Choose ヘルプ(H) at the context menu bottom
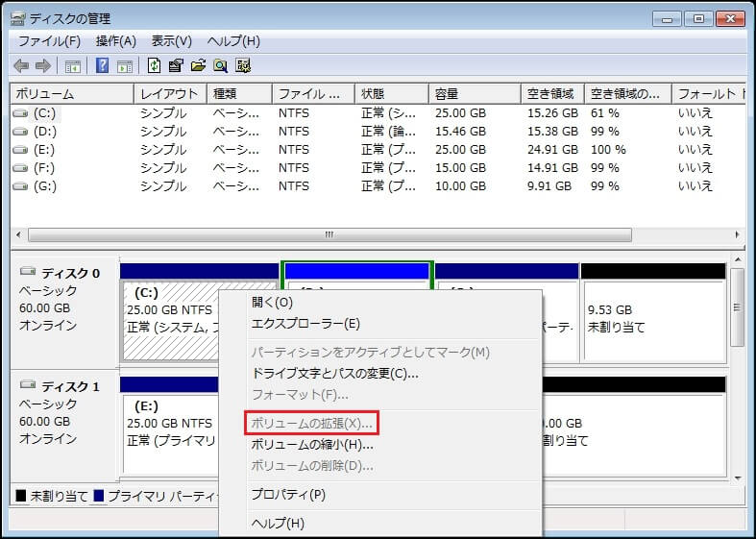The height and width of the screenshot is (539, 756). pos(278,523)
